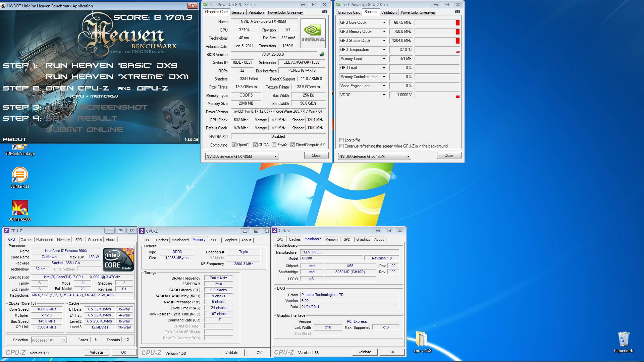Click the NVIDIA logo in GPU-Z
This screenshot has height=362, width=644.
coord(313,34)
